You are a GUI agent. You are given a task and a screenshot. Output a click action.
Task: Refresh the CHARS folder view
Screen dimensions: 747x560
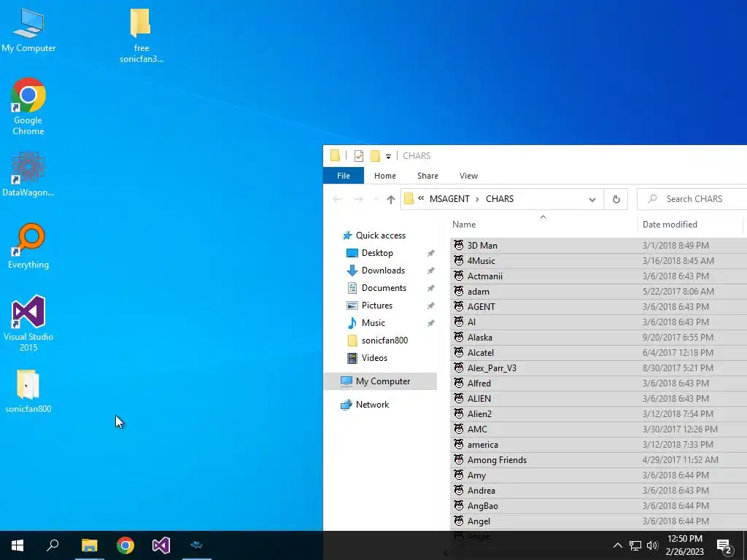(x=616, y=200)
